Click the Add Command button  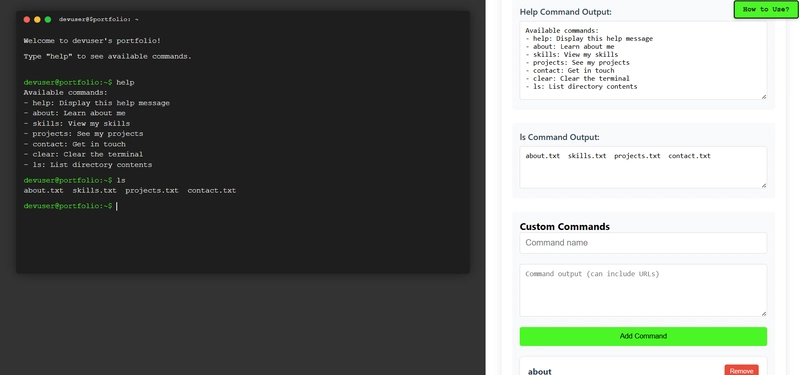coord(643,336)
